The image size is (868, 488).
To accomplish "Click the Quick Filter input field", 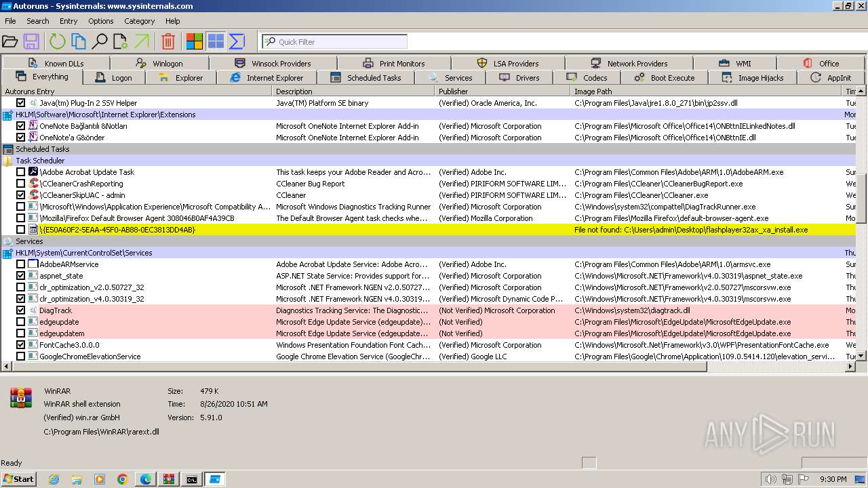I will [334, 41].
